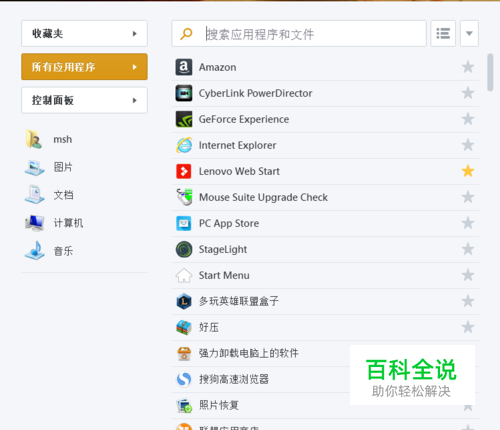Viewport: 500px width, 430px height.
Task: Unfavorite Lenovo Web Start gold star
Action: click(468, 171)
